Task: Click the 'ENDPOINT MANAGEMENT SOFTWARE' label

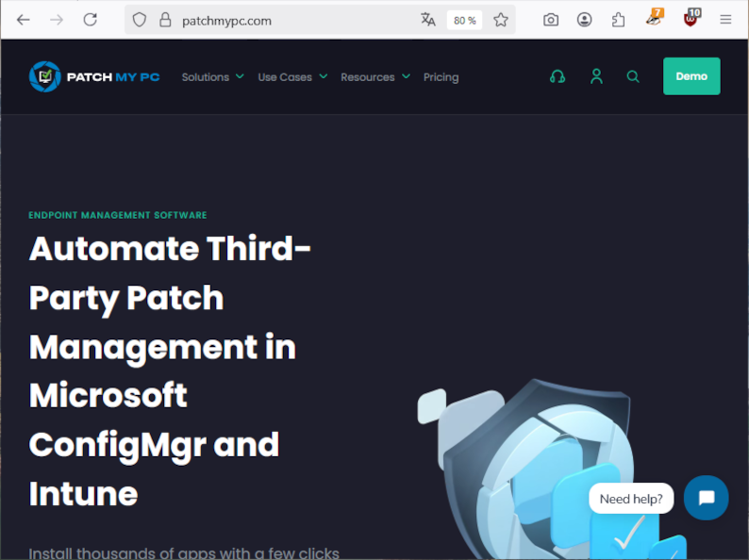Action: click(118, 215)
